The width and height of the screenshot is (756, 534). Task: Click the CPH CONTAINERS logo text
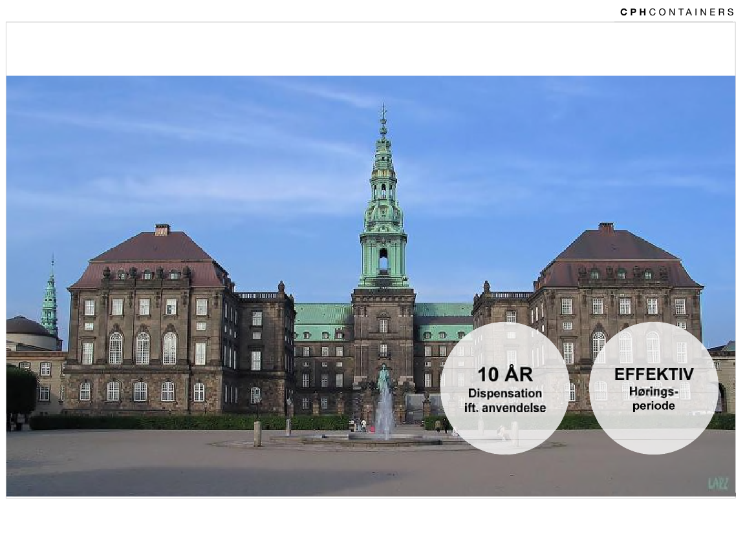[x=677, y=12]
